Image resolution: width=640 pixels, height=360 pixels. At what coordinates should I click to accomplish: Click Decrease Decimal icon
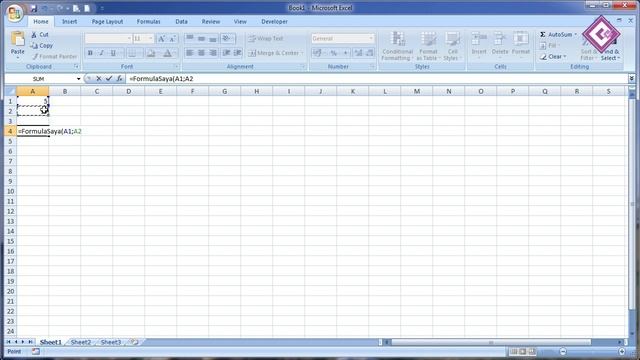point(369,53)
